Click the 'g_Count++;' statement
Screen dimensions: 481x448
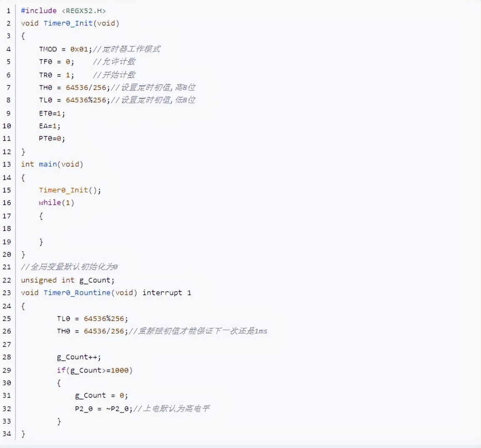click(79, 357)
